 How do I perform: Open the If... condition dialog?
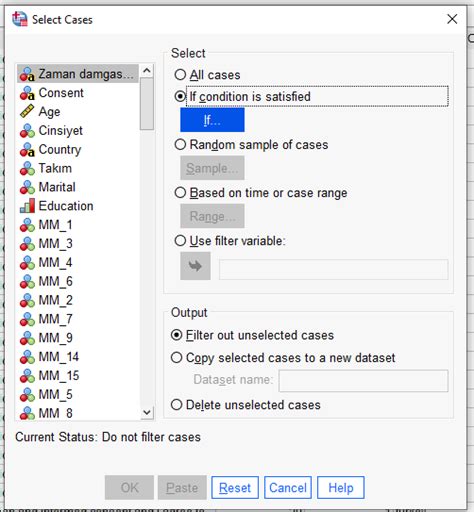(x=212, y=120)
